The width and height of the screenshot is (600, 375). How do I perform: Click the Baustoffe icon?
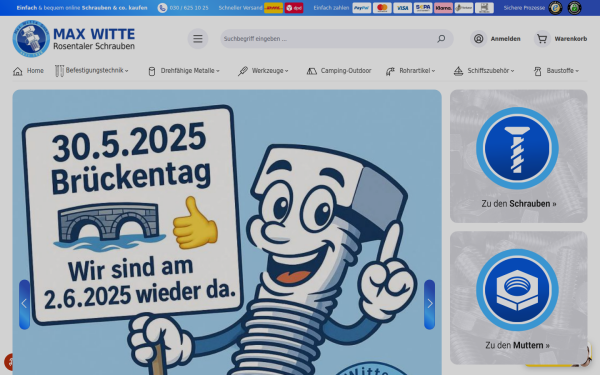pos(538,71)
